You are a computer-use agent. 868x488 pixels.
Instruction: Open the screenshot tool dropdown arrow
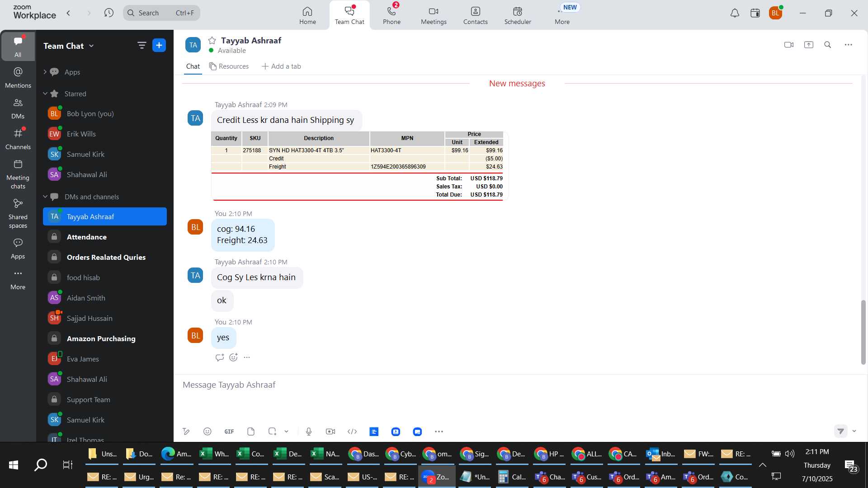coord(287,432)
